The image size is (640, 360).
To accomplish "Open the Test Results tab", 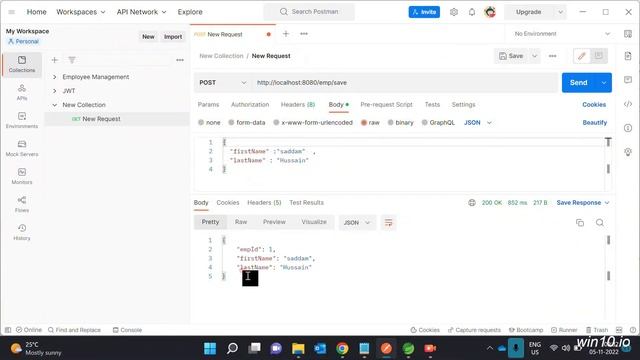I will (306, 202).
